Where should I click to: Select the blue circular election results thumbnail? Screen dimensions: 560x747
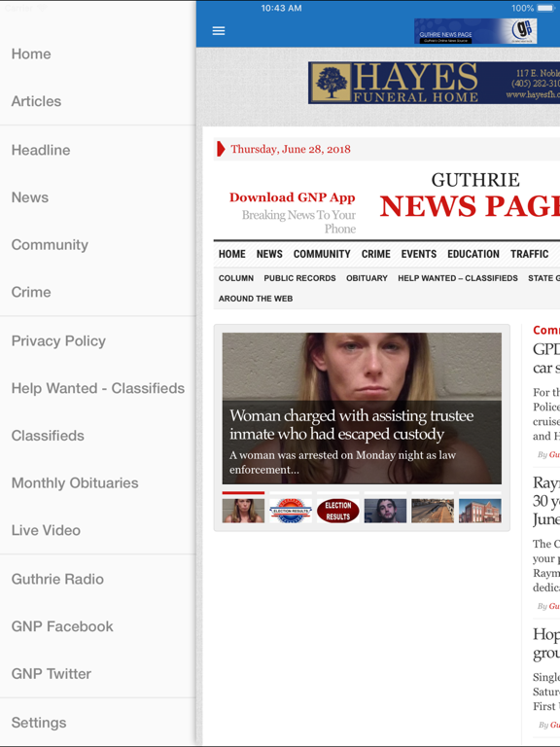pyautogui.click(x=291, y=511)
